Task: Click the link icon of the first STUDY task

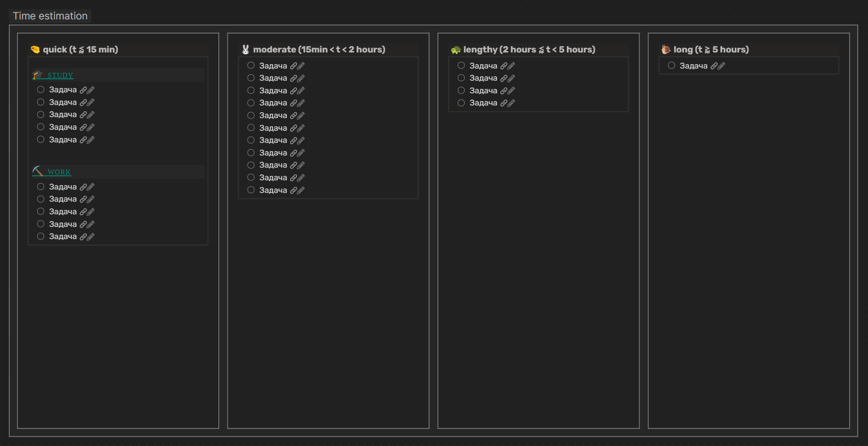Action: tap(83, 90)
